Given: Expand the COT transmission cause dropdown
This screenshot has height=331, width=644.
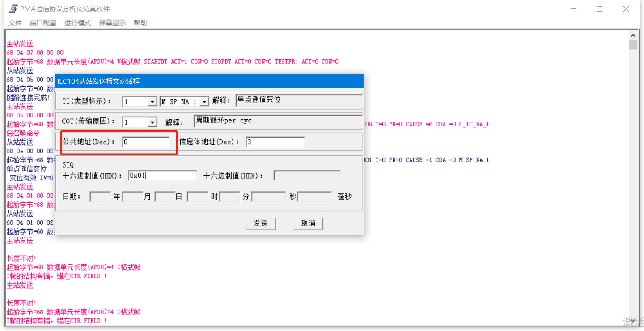Looking at the screenshot, I should [153, 122].
